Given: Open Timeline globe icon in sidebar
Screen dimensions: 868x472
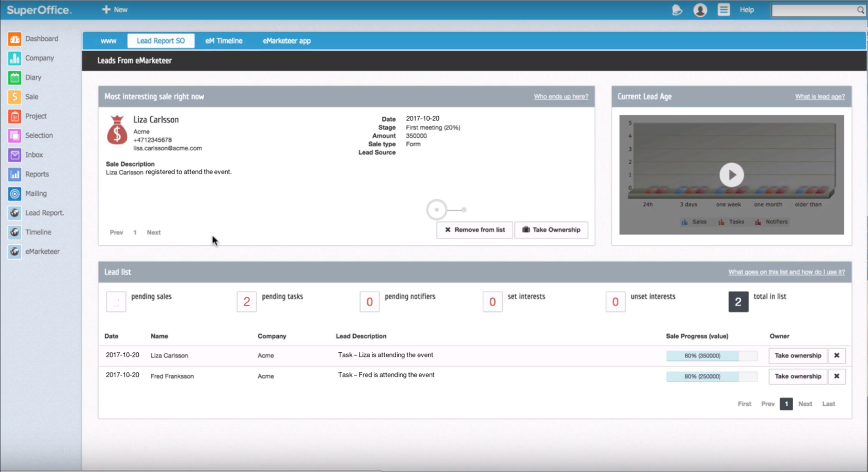Looking at the screenshot, I should (14, 232).
